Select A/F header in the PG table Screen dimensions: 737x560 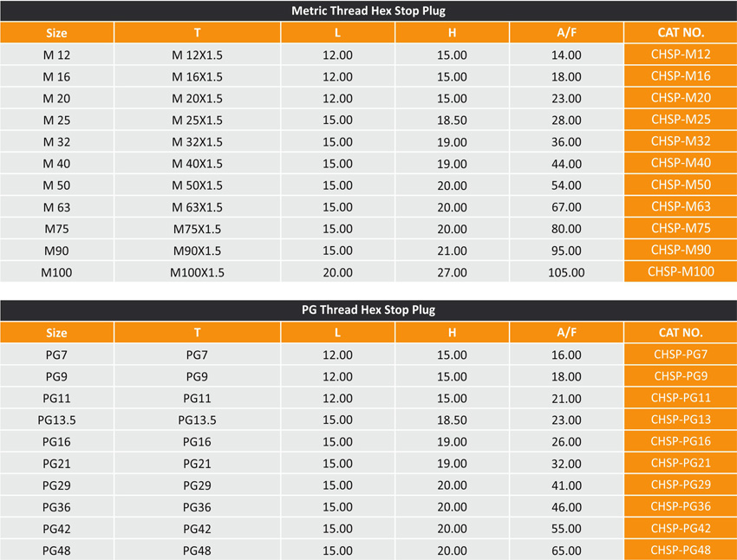pyautogui.click(x=566, y=332)
